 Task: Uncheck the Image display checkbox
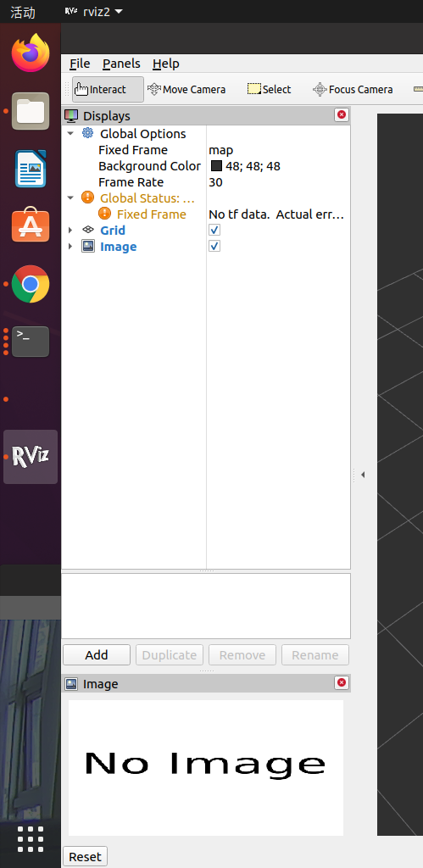[x=214, y=246]
